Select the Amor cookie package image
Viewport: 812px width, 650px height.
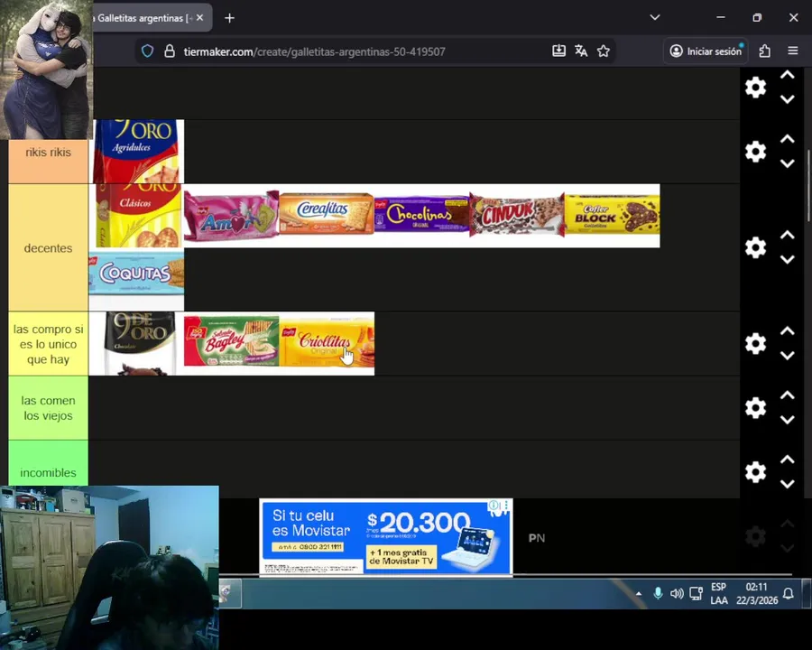pos(232,216)
